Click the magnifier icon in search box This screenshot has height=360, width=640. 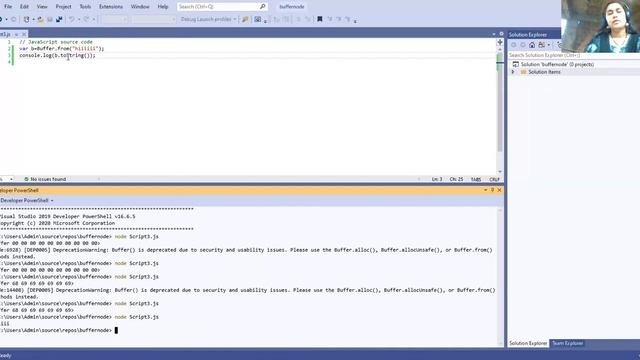[x=263, y=7]
